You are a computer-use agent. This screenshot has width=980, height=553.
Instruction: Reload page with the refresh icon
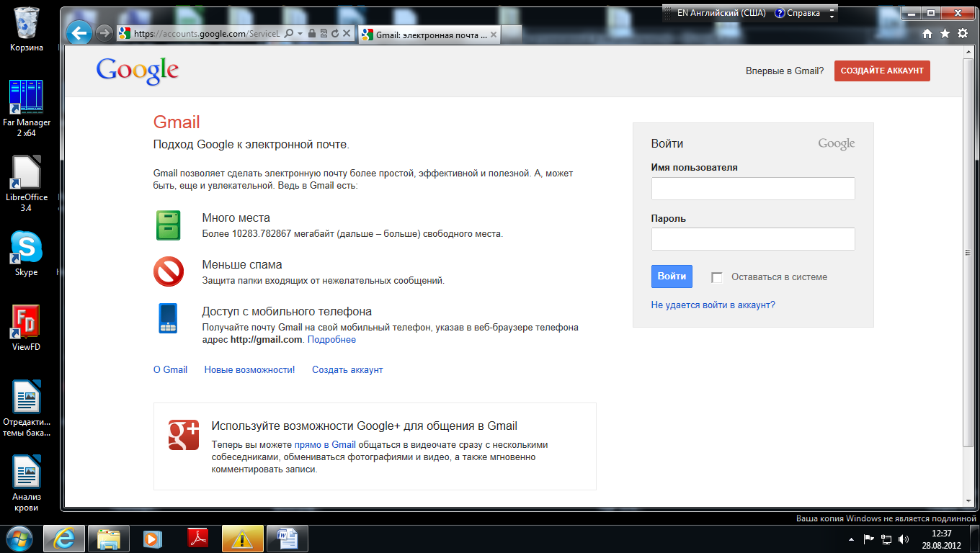coord(335,33)
